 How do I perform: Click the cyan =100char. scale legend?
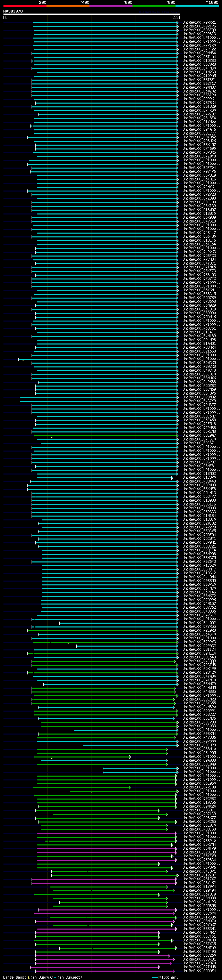coord(165,977)
